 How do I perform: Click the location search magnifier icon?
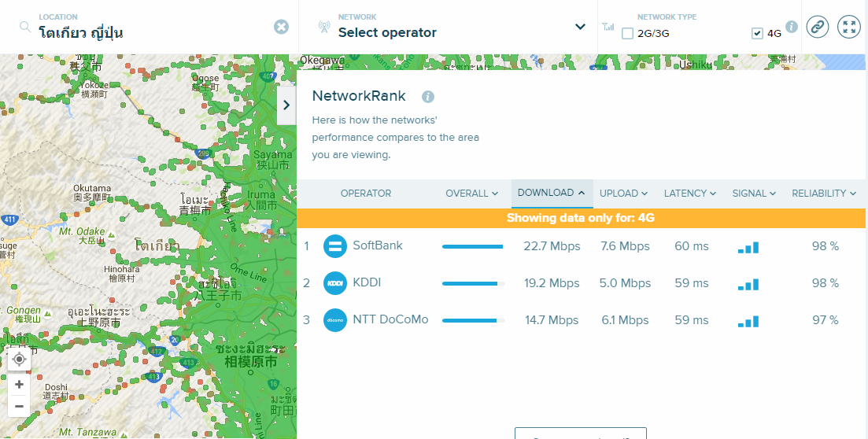(x=25, y=27)
